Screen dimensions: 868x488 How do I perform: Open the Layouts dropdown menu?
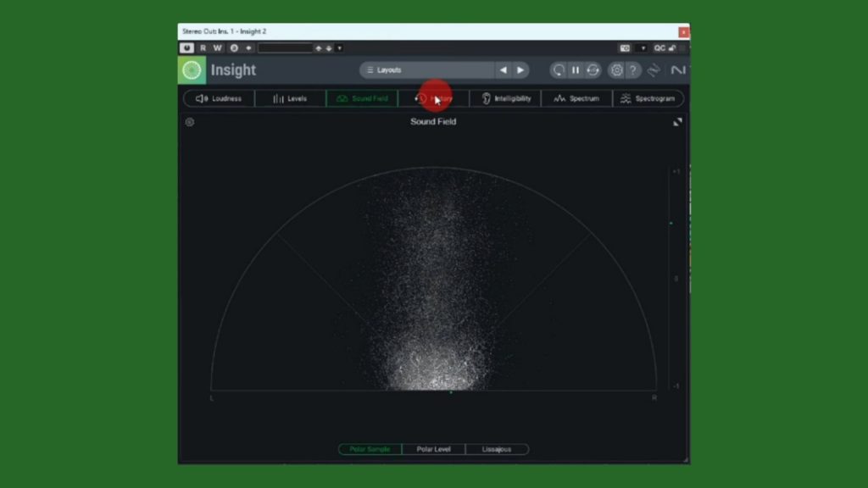(426, 70)
